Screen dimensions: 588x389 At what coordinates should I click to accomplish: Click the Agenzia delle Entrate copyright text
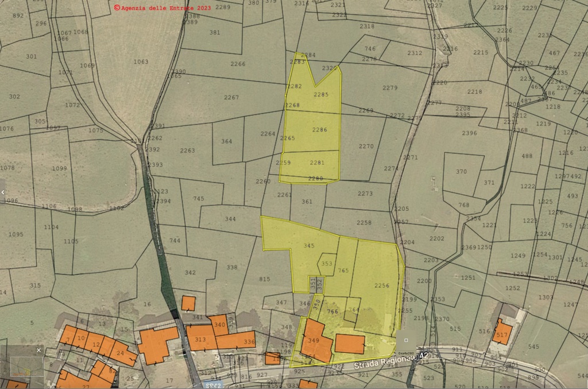(x=163, y=7)
